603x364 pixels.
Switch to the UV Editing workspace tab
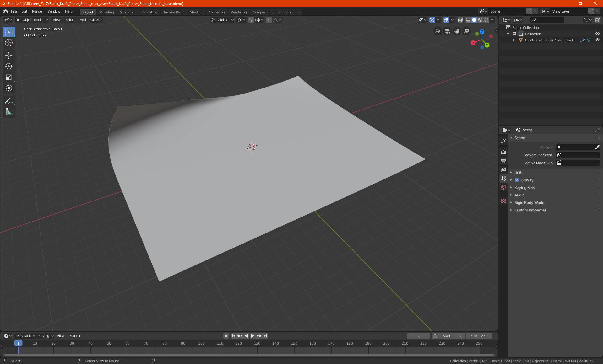pyautogui.click(x=149, y=12)
